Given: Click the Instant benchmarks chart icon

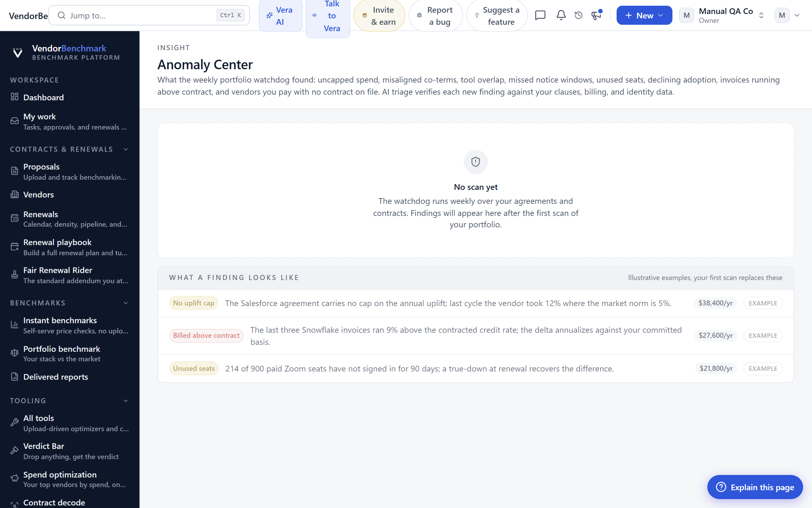Looking at the screenshot, I should 14,325.
